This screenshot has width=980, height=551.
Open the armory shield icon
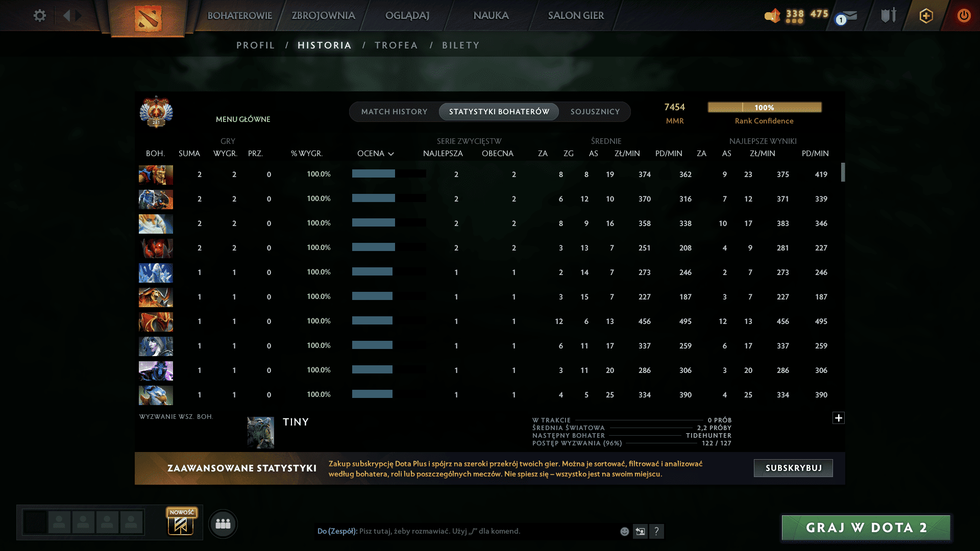[x=889, y=15]
